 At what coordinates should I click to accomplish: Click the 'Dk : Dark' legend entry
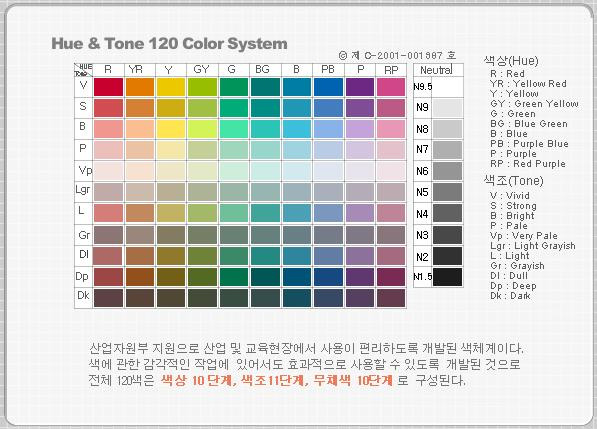tap(510, 296)
